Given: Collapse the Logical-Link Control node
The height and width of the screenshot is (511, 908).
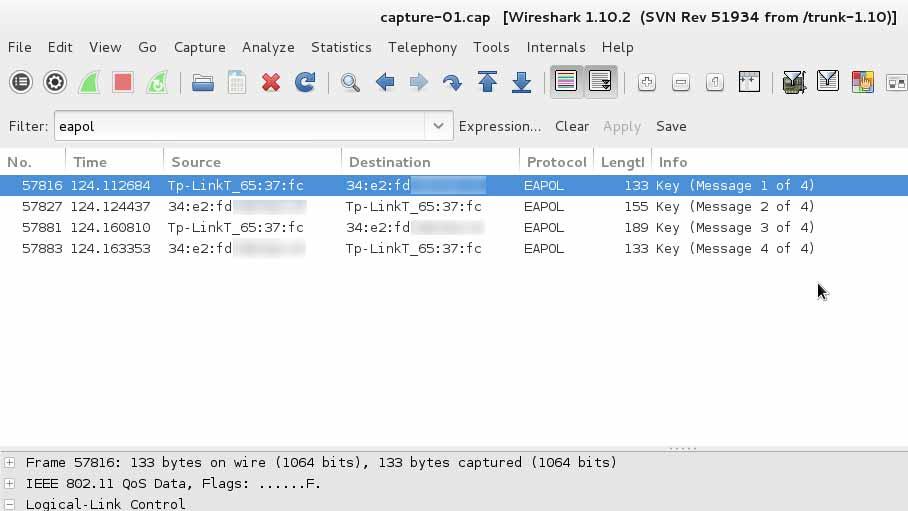Looking at the screenshot, I should coord(10,504).
